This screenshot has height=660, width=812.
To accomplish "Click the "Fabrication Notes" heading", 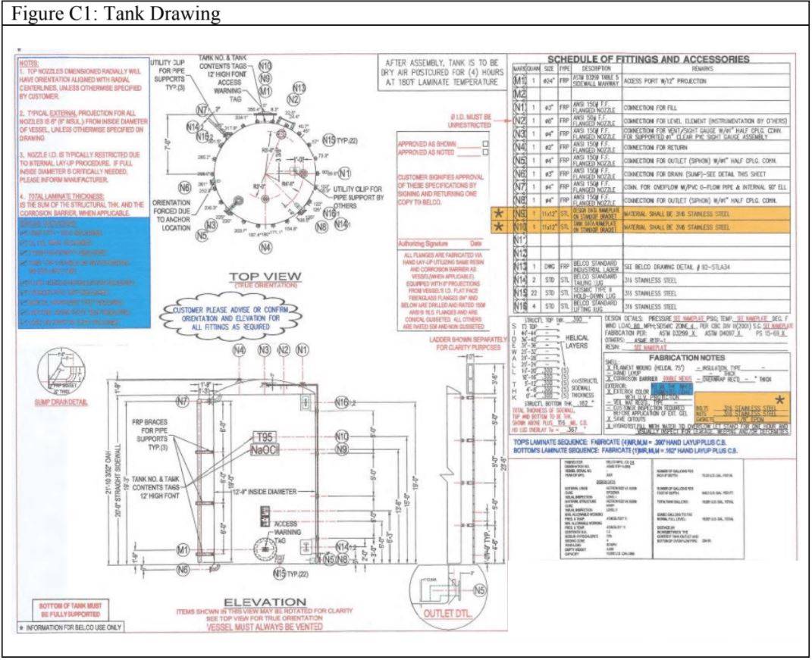I will coord(687,358).
